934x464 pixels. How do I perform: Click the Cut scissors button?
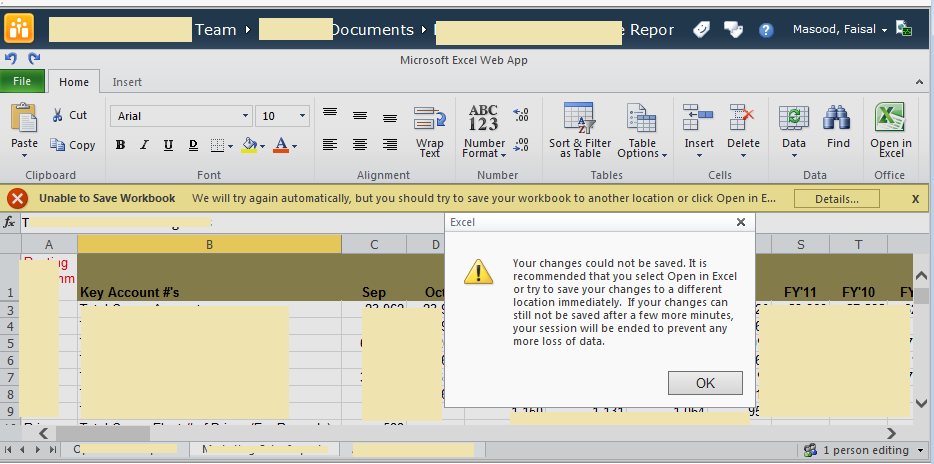[70, 115]
